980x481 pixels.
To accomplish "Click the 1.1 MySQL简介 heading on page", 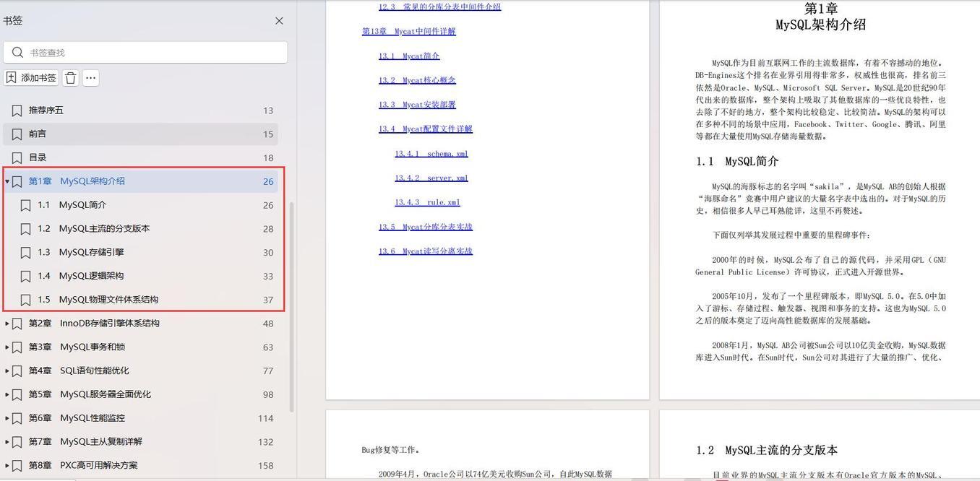I will (737, 161).
